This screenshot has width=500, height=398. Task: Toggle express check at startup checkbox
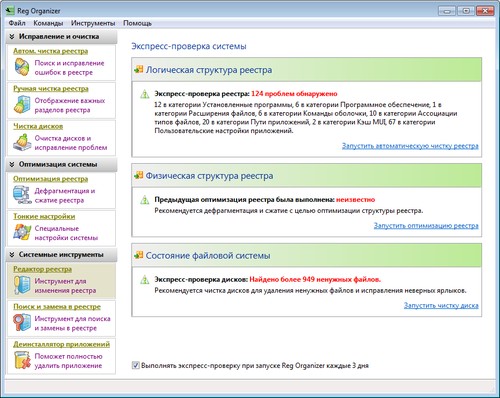[x=135, y=365]
